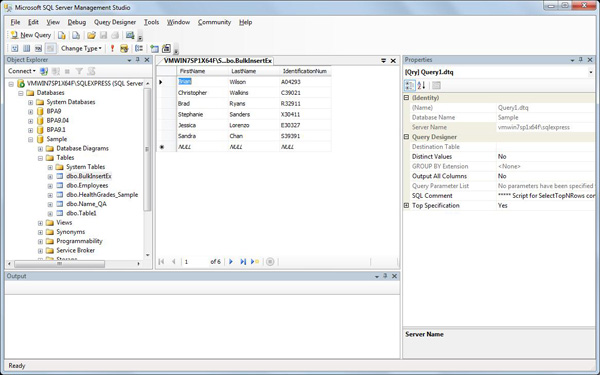This screenshot has width=600, height=375.
Task: Click the Categorized view icon in Properties
Action: pyautogui.click(x=409, y=86)
